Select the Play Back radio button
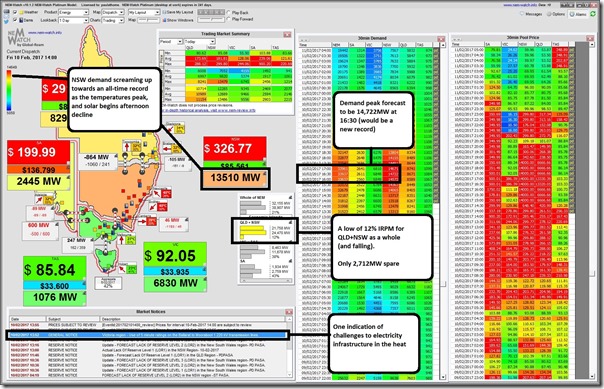The image size is (604, 389). (229, 13)
